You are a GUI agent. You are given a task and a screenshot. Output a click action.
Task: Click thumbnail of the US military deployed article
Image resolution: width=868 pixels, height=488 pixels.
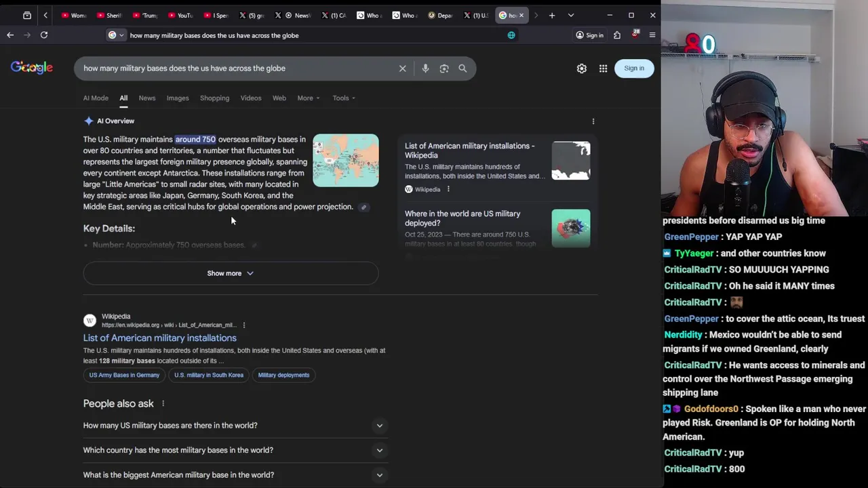[x=571, y=228]
